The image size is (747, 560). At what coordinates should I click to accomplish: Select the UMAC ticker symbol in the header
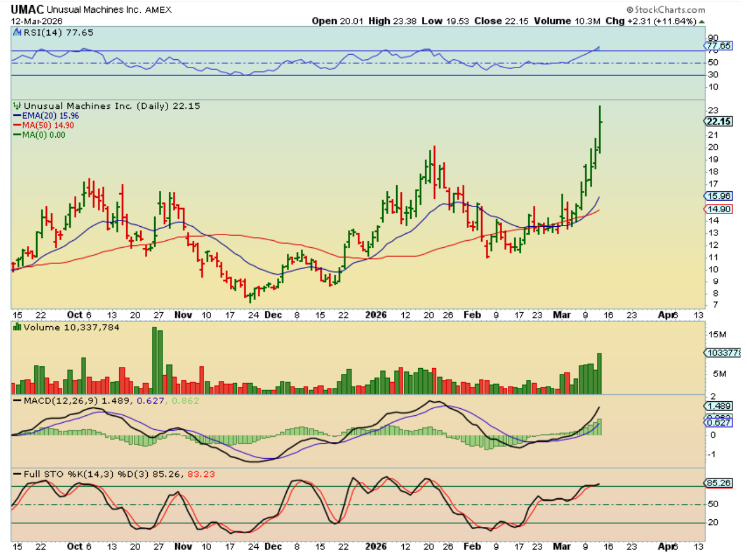click(x=27, y=10)
